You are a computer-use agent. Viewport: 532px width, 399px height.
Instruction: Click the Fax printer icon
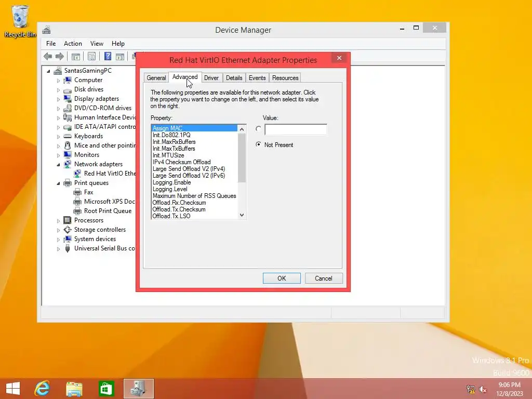point(77,192)
